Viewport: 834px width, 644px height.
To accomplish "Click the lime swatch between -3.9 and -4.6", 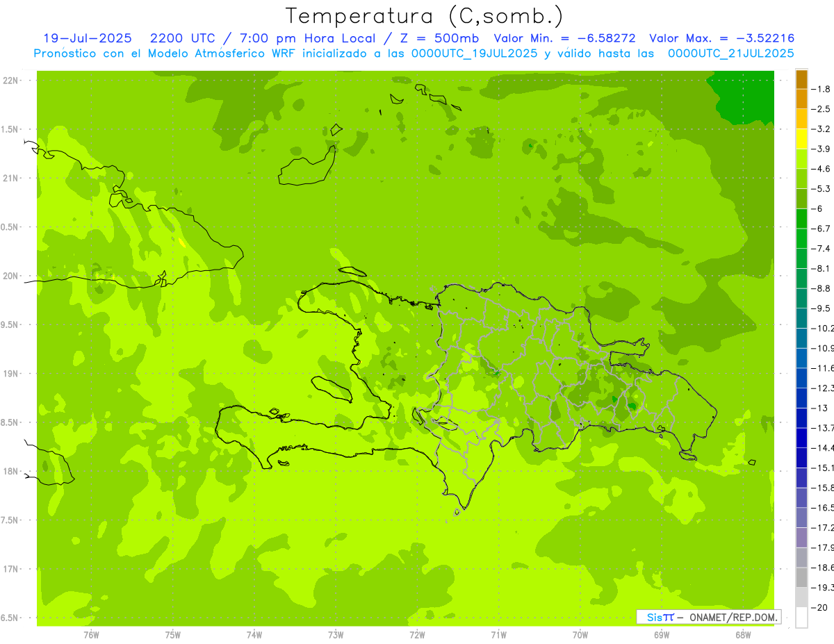I will (801, 159).
